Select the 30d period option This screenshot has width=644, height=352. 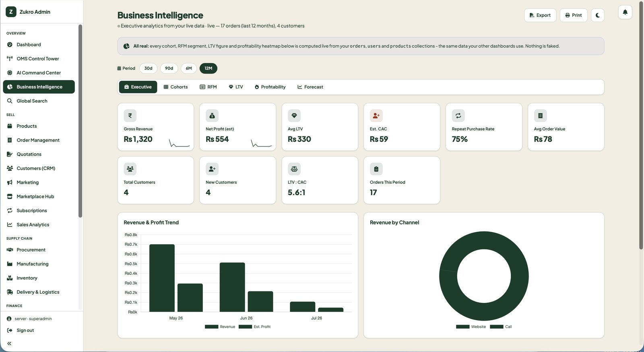coord(148,68)
